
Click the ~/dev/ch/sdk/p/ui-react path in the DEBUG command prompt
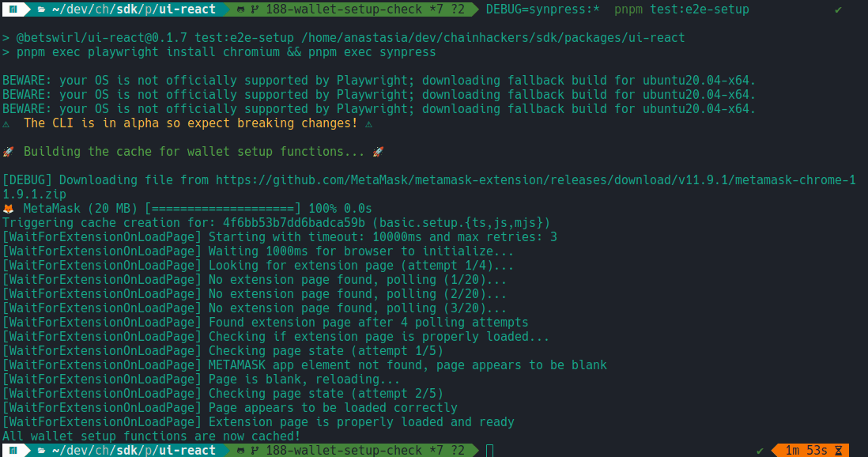[x=134, y=9]
